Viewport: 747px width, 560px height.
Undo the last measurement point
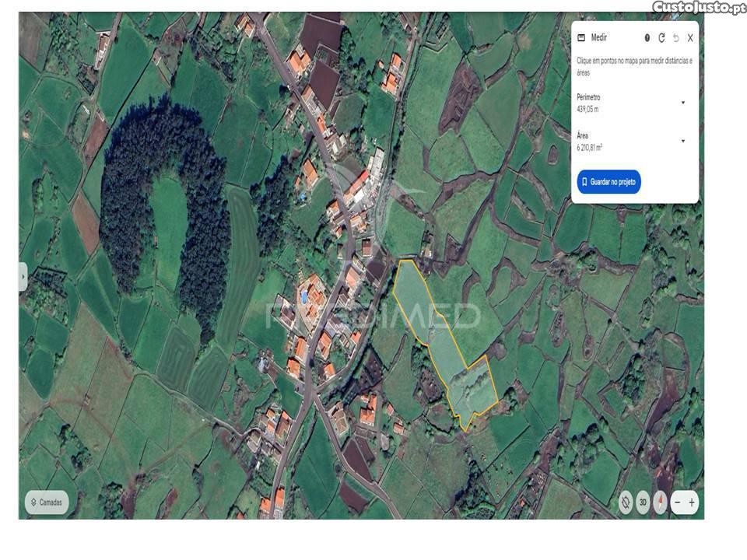point(675,37)
